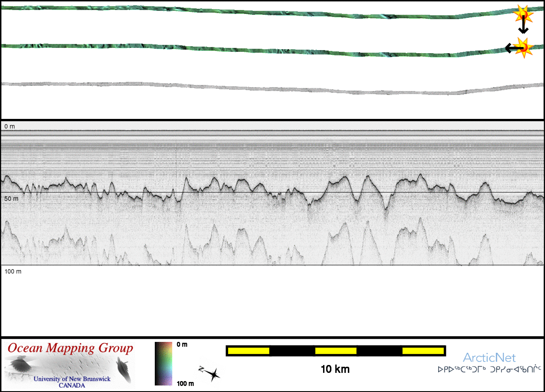Click University of New Brunswick text

click(72, 379)
